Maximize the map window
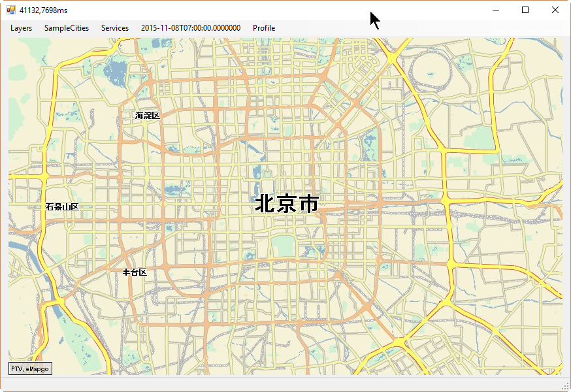The image size is (571, 392). coord(525,10)
